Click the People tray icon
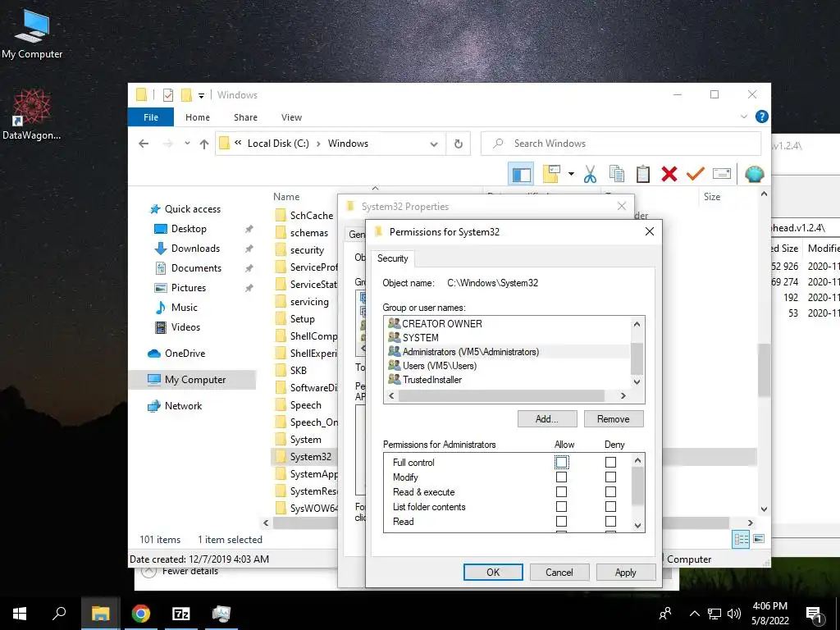This screenshot has height=630, width=840. (665, 614)
